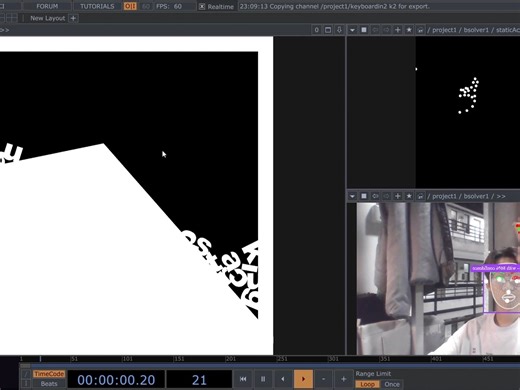Maximize the left pane with window icon
Image resolution: width=520 pixels, height=390 pixels.
328,30
